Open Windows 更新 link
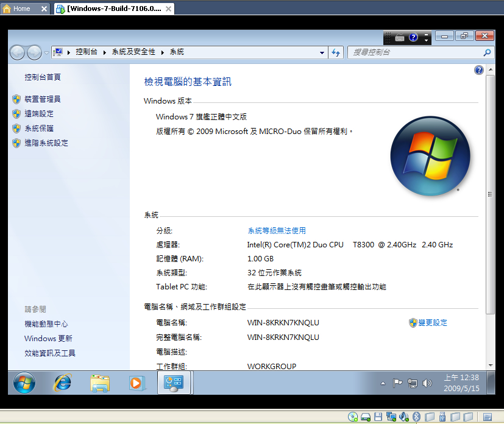This screenshot has width=504, height=424. [48, 339]
